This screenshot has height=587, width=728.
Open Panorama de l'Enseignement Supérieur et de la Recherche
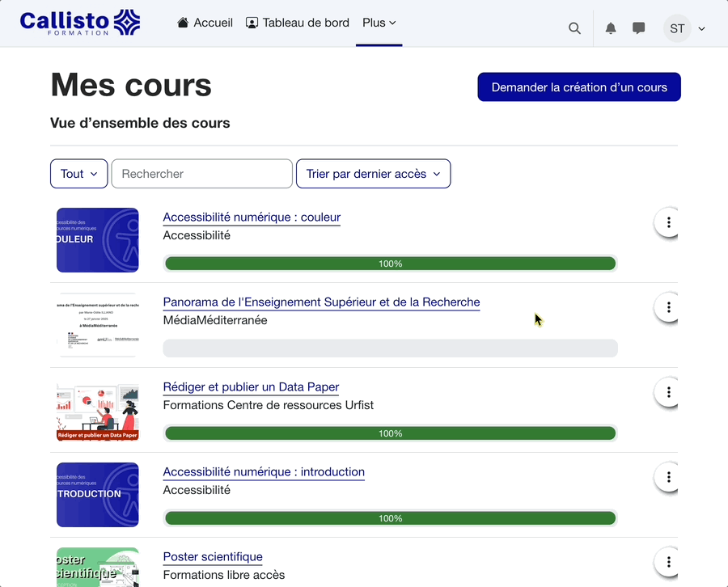321,302
